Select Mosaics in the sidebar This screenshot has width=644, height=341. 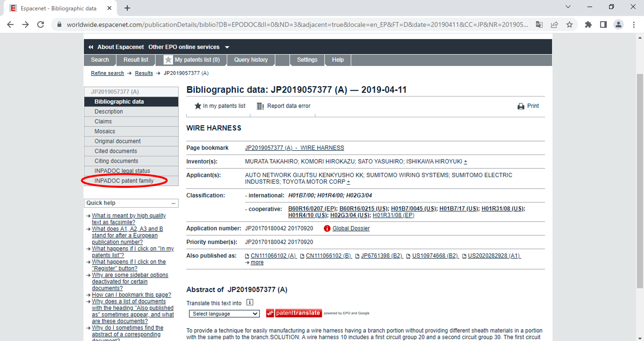point(131,131)
